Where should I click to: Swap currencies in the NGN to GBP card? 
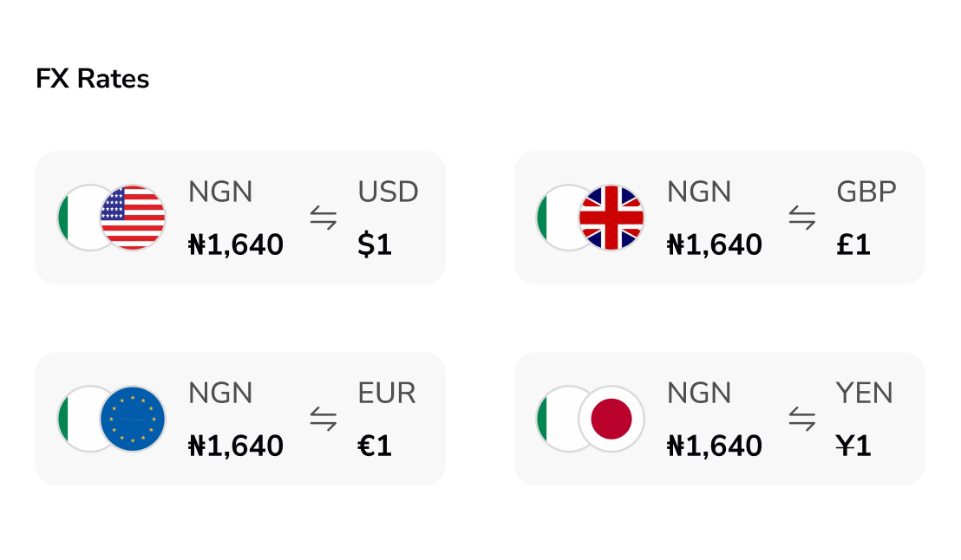pos(802,218)
